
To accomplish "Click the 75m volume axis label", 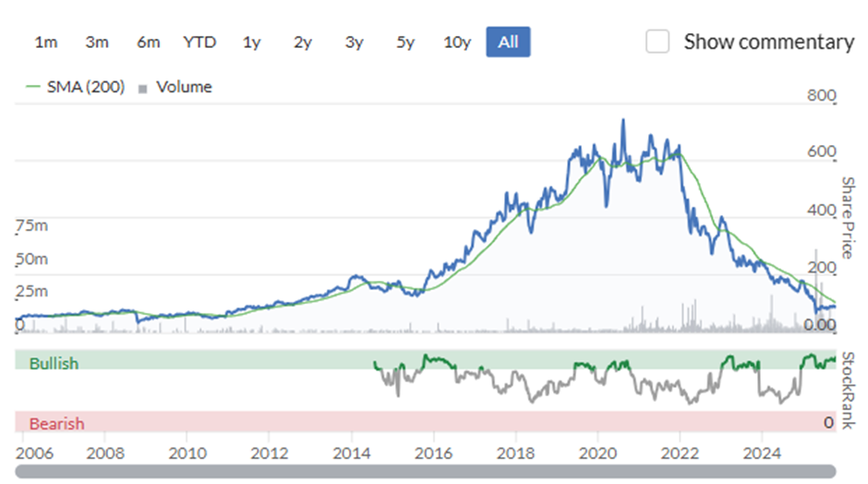I will click(x=31, y=225).
